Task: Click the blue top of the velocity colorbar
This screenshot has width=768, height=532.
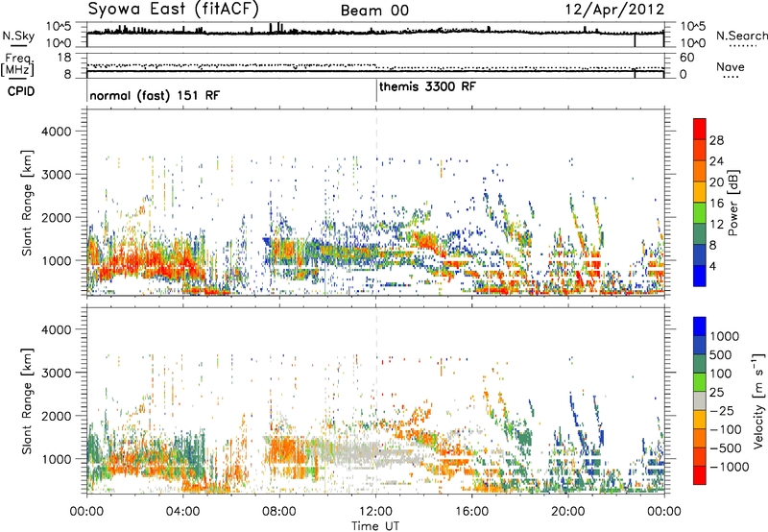Action: pyautogui.click(x=700, y=326)
